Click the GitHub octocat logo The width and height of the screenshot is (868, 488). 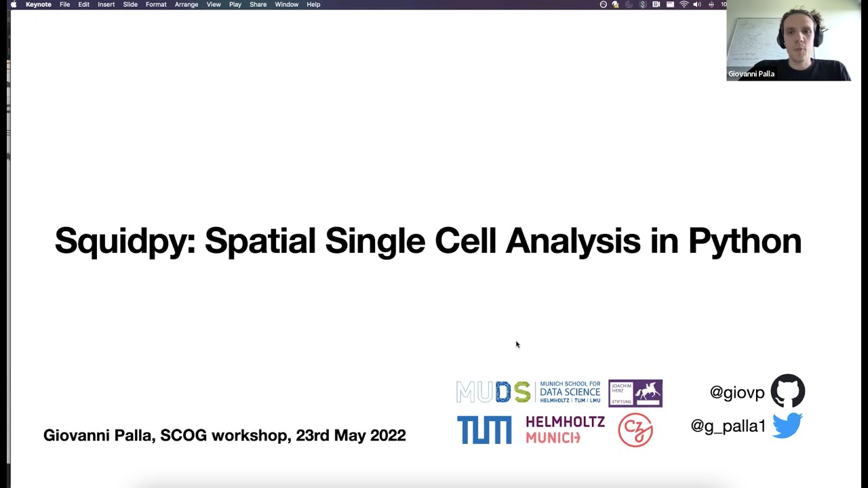[x=788, y=391]
